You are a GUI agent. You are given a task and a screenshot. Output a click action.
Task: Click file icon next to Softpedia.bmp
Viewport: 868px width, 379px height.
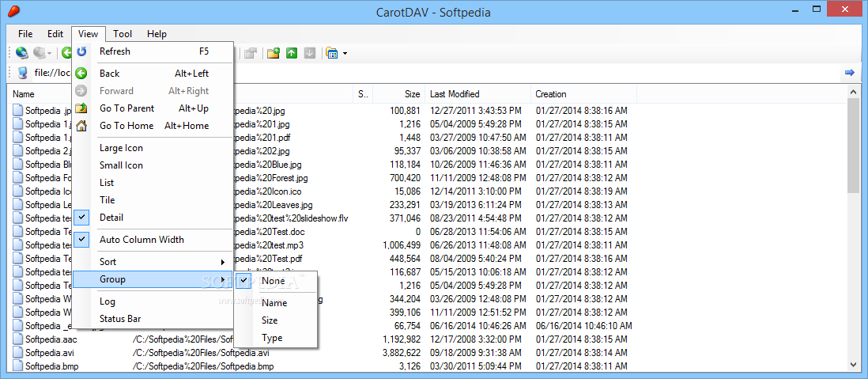[17, 366]
